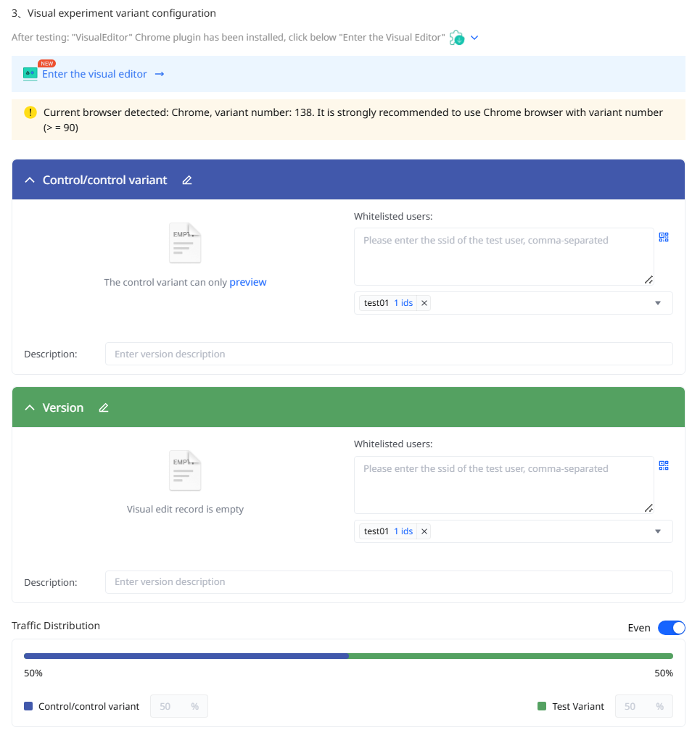
Task: Click the traffic distribution bar midpoint
Action: click(348, 656)
